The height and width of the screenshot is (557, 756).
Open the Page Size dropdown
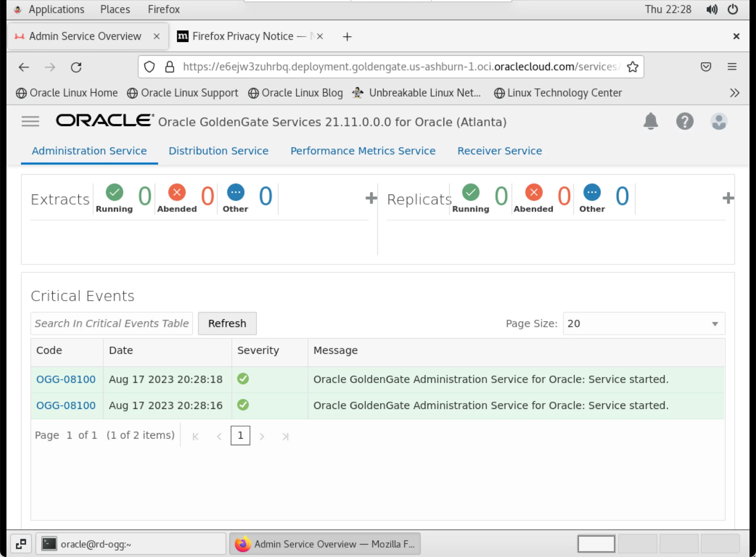pyautogui.click(x=644, y=323)
